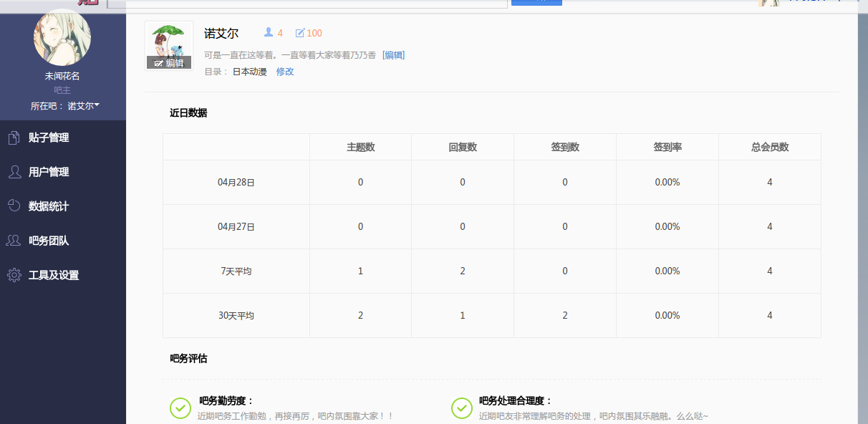Click the 吧务处理合理度 label
Screen dimensions: 868x424
[516, 401]
